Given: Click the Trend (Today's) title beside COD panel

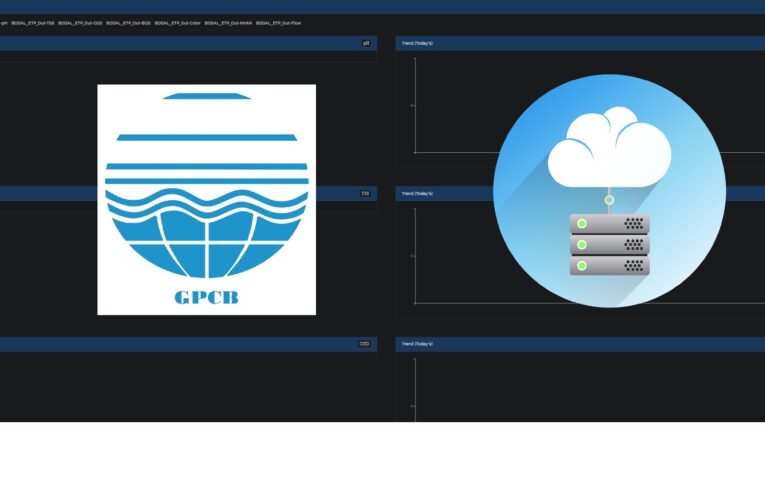Looking at the screenshot, I should [x=417, y=344].
